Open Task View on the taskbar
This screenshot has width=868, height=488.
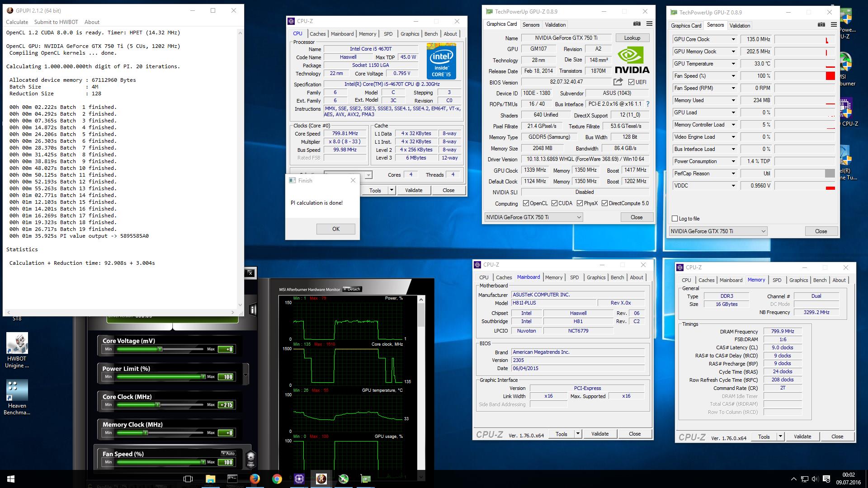pyautogui.click(x=188, y=479)
